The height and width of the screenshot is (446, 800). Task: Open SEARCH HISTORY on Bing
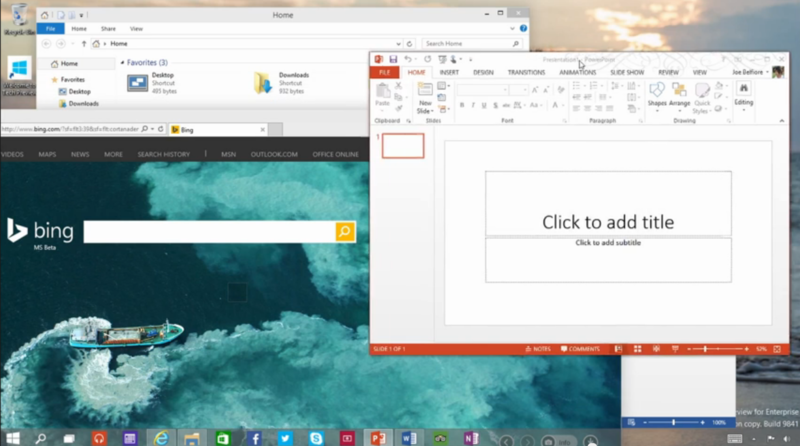163,154
